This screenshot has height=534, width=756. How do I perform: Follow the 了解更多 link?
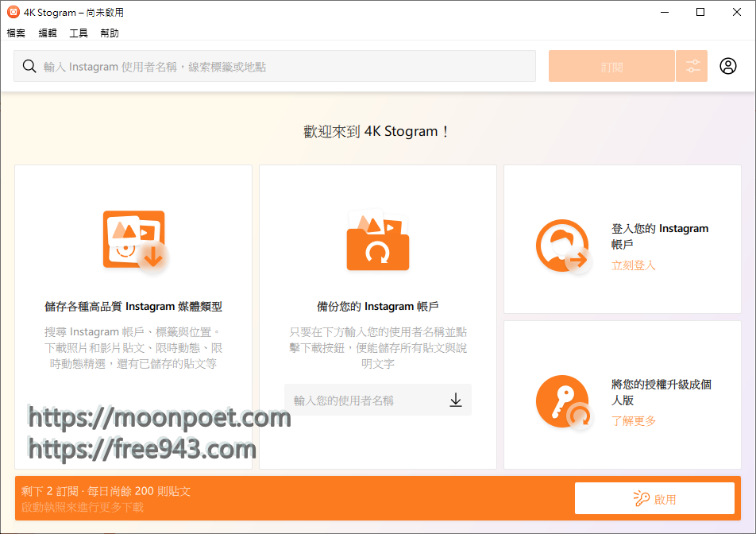point(634,420)
